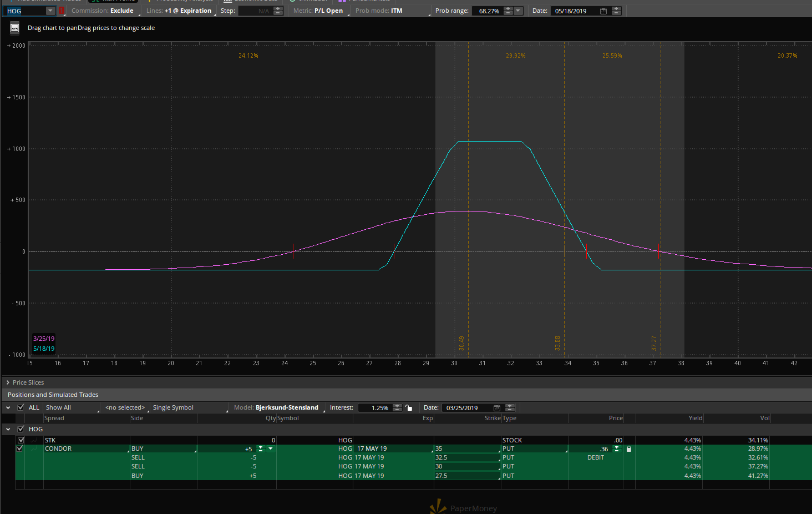The height and width of the screenshot is (514, 812).
Task: Open the calendar picker for date 03/25/2019
Action: point(497,408)
